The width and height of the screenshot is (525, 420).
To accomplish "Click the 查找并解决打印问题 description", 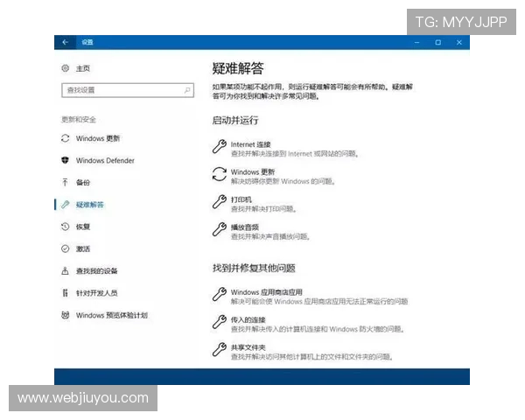I will point(263,209).
